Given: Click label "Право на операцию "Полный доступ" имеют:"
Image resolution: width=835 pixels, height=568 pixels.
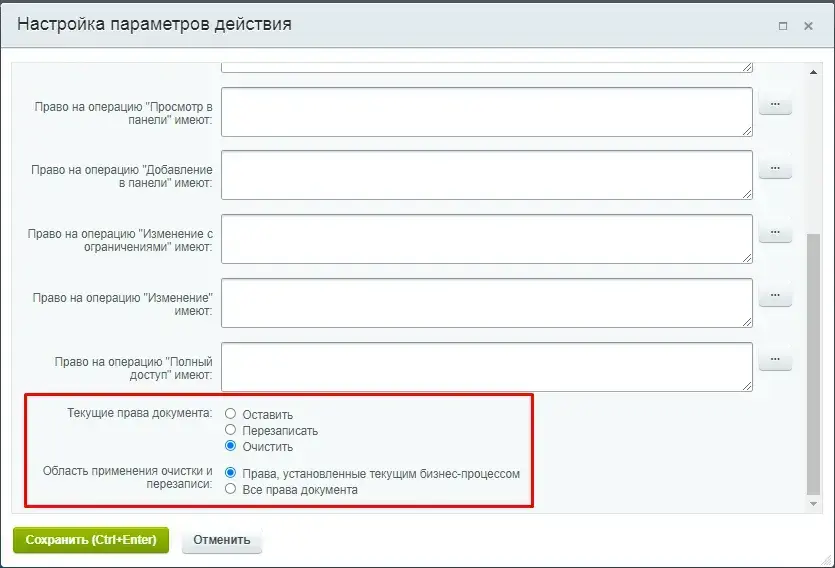Looking at the screenshot, I should click(133, 368).
